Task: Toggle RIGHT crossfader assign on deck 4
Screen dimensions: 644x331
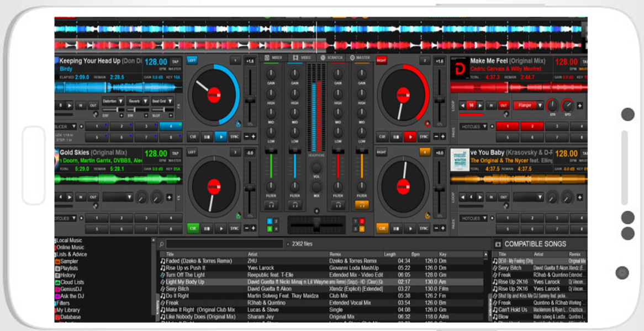Action: coord(382,152)
